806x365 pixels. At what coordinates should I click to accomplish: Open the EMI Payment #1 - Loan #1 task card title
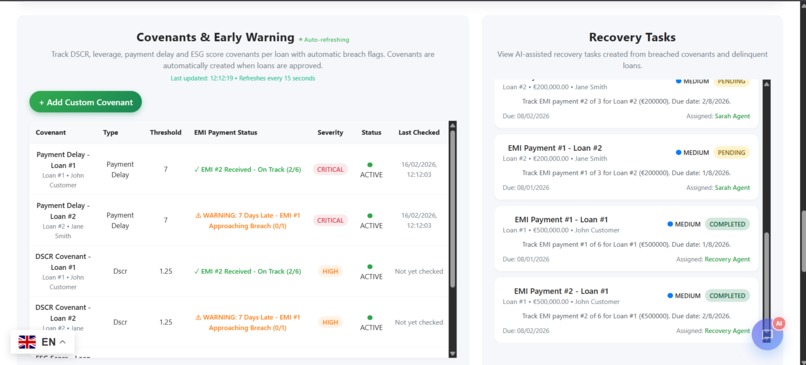(561, 220)
